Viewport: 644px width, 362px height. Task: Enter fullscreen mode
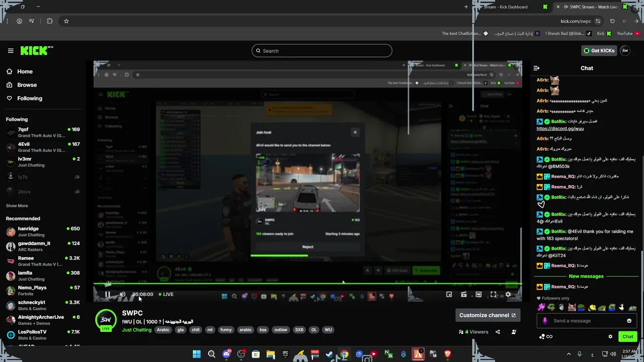click(493, 295)
